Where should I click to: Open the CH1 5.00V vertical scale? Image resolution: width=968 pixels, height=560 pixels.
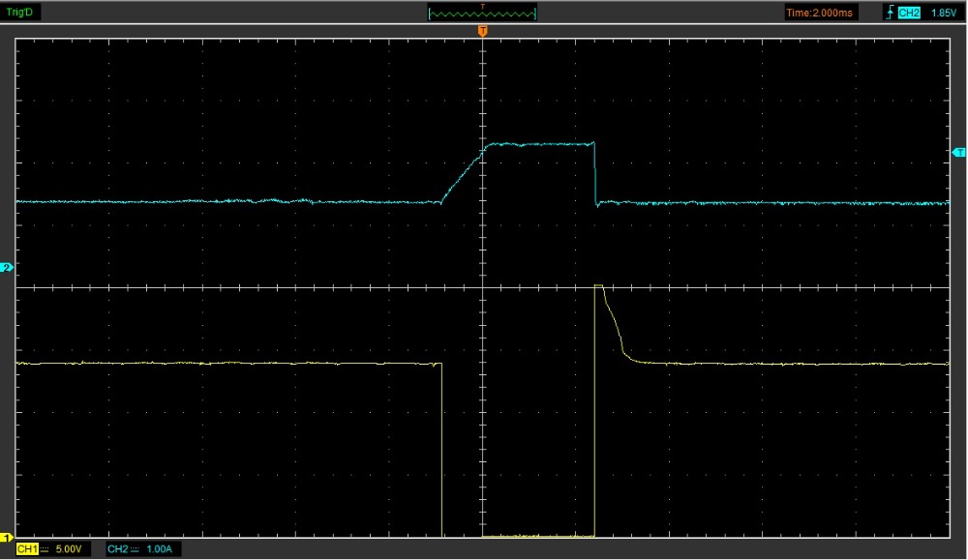pyautogui.click(x=69, y=549)
